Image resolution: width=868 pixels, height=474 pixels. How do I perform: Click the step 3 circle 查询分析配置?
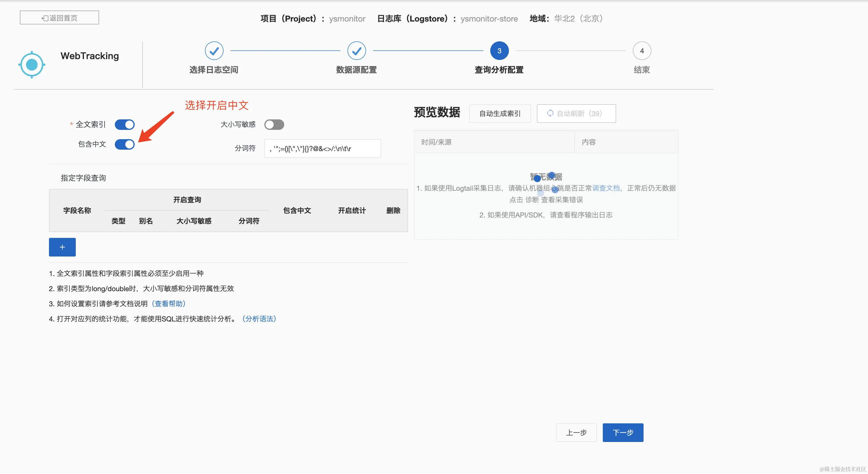499,51
